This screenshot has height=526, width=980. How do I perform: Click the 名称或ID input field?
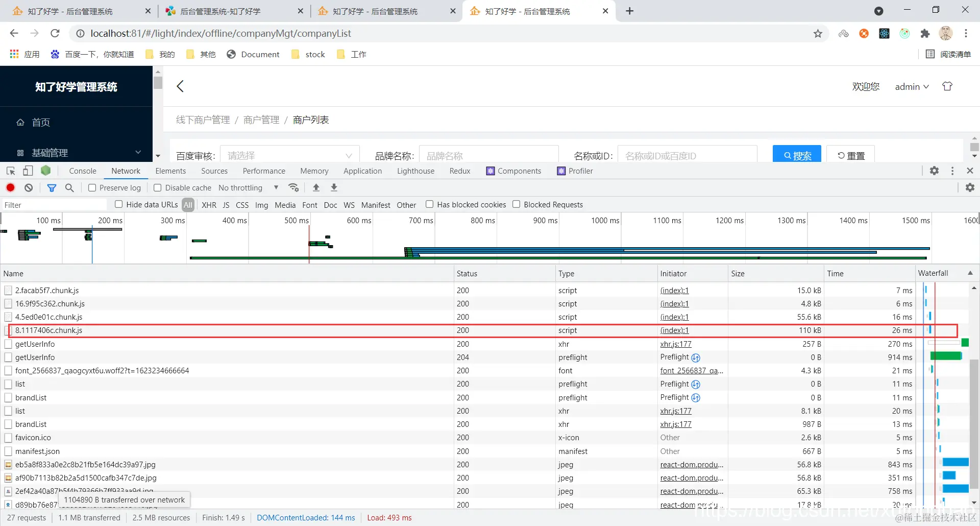click(687, 155)
